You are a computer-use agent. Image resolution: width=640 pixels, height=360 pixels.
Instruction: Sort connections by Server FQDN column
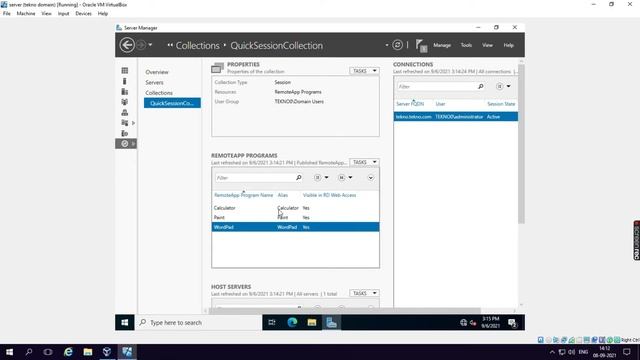click(410, 104)
